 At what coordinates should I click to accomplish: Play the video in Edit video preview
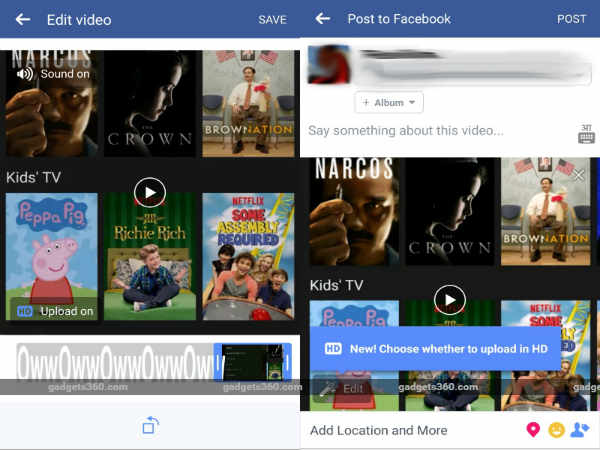click(150, 192)
